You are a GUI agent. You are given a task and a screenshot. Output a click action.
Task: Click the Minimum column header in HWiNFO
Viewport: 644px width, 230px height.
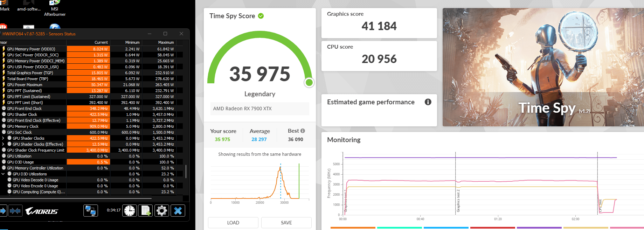tap(132, 42)
